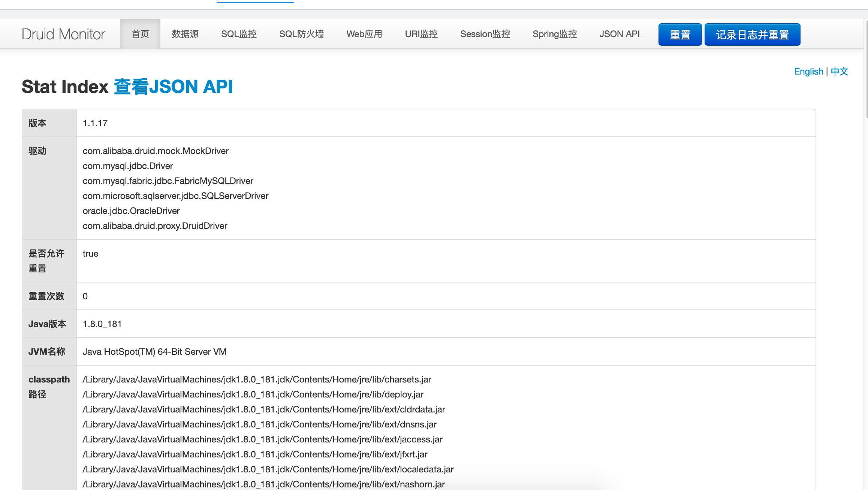
Task: Select the charsets.jar classpath line
Action: [x=257, y=379]
